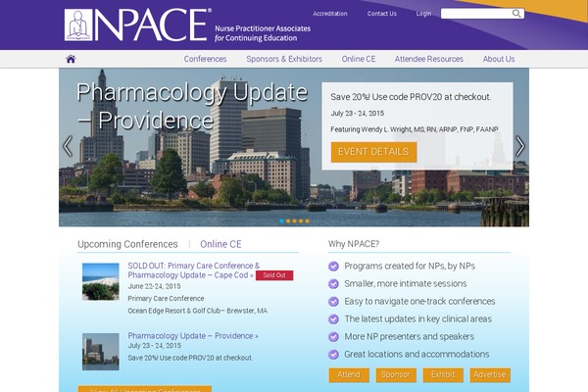
Task: Click checkmark beside Great locations and accommodations
Action: [333, 355]
